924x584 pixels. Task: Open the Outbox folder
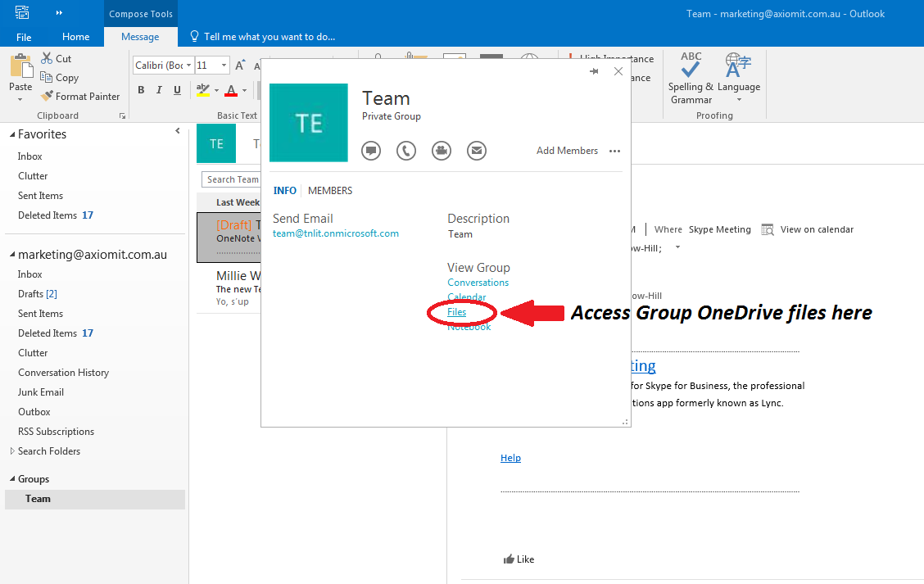point(34,412)
